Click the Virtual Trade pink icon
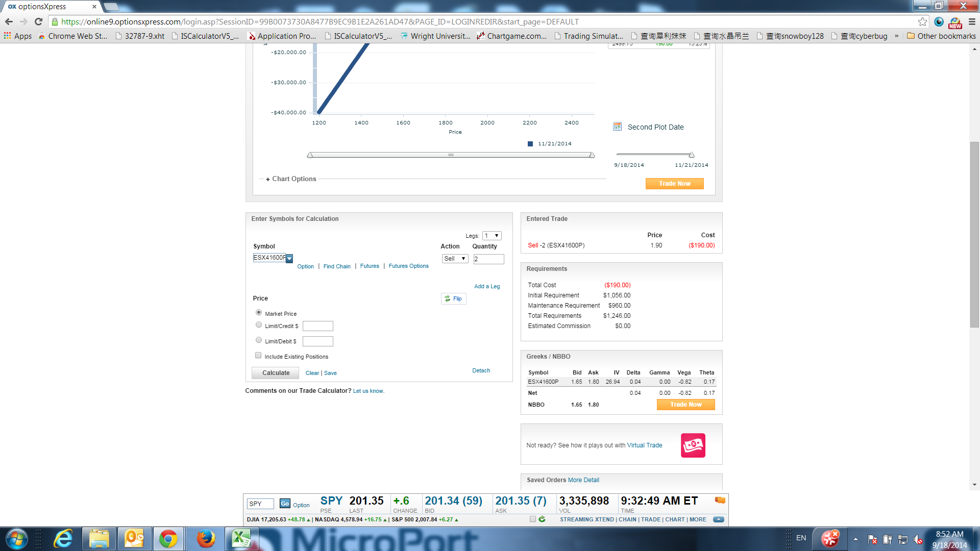Image resolution: width=980 pixels, height=551 pixels. click(693, 445)
